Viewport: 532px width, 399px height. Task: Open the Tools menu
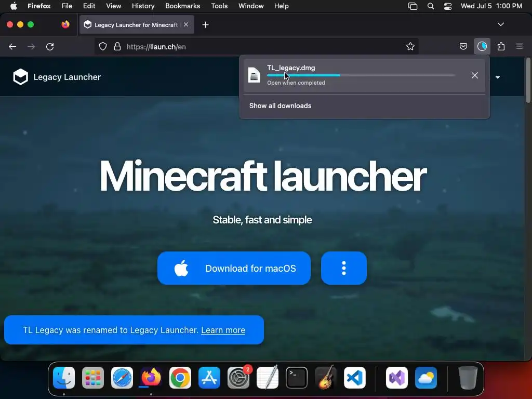219,6
